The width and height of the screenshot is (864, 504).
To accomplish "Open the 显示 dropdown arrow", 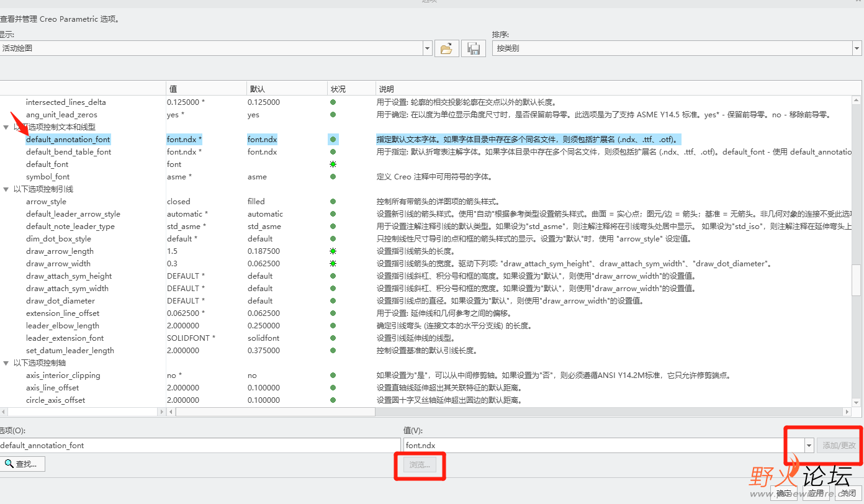I will click(x=427, y=48).
